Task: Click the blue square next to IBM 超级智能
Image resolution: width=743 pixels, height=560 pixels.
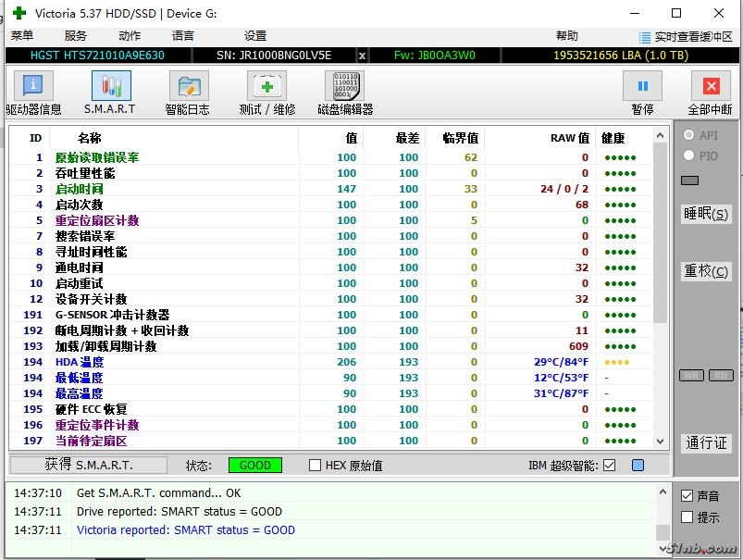Action: (638, 466)
